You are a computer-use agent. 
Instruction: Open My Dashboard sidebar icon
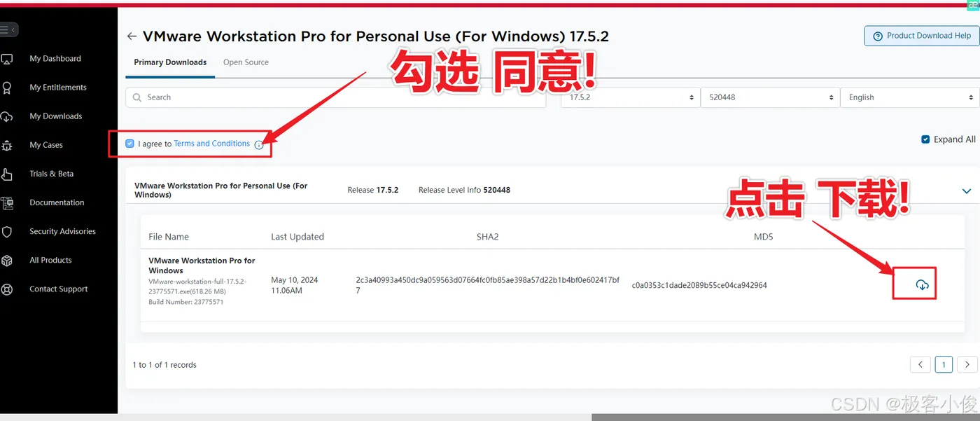coord(6,59)
